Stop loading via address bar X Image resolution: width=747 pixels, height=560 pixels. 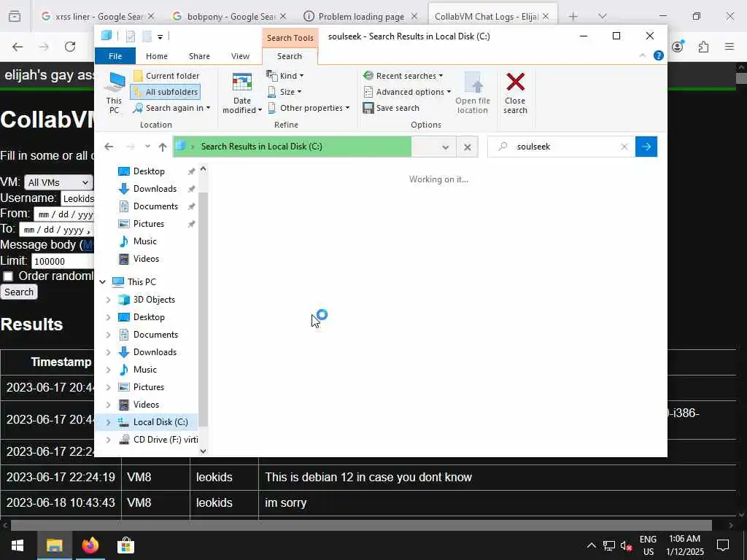468,147
